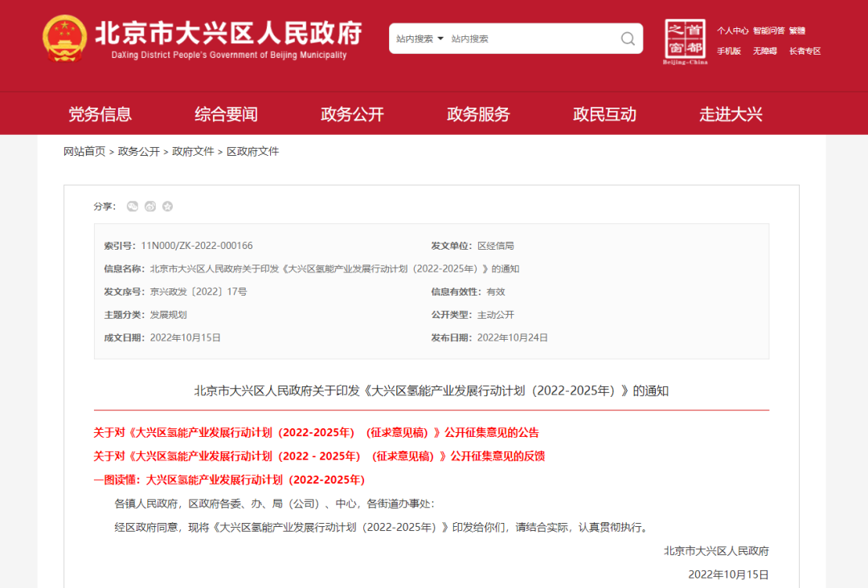The height and width of the screenshot is (588, 868).
Task: Click the WeChat share icon
Action: tap(133, 206)
